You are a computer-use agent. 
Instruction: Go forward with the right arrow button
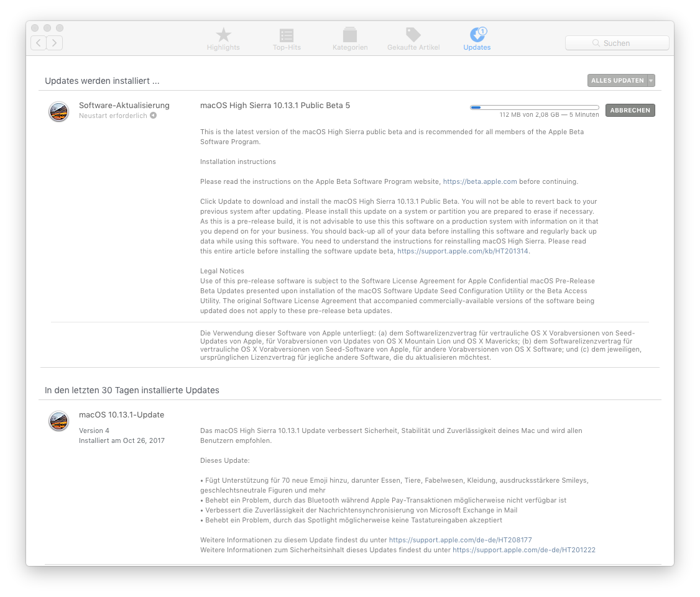pos(55,43)
